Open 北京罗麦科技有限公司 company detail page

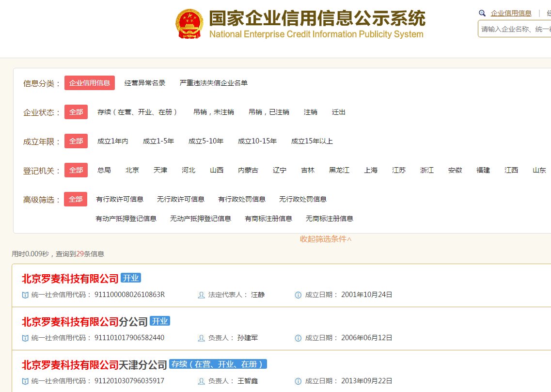tap(69, 278)
